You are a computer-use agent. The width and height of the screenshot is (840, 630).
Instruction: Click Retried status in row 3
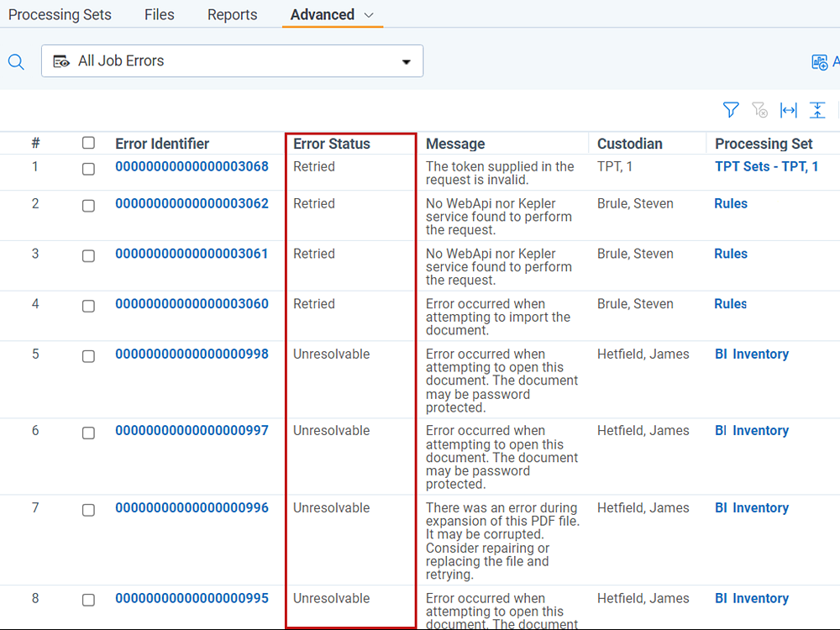pos(314,254)
